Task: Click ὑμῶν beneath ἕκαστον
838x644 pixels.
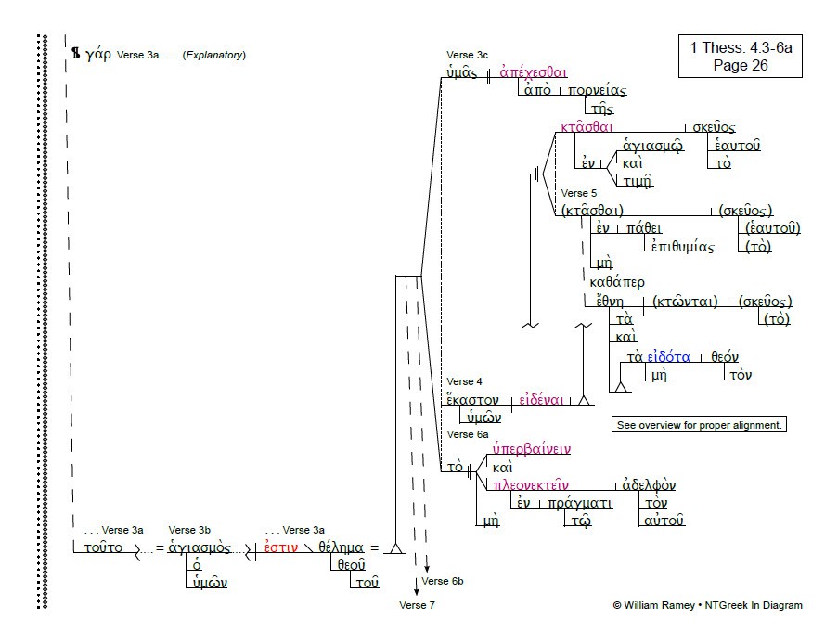Action: (483, 418)
